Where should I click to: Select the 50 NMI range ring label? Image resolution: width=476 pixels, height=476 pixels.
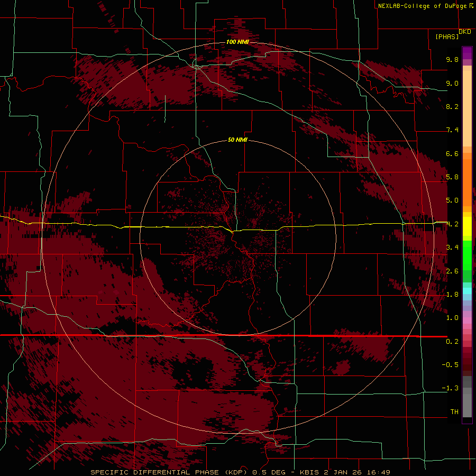click(237, 140)
